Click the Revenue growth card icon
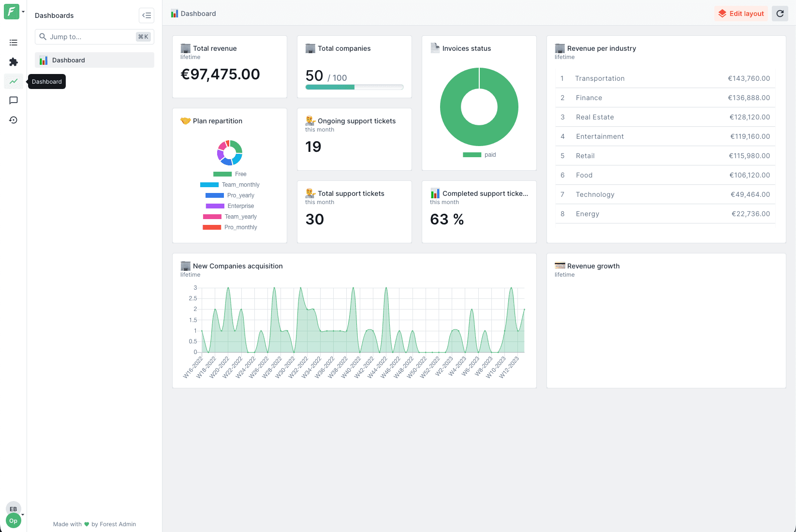796x532 pixels. point(560,266)
